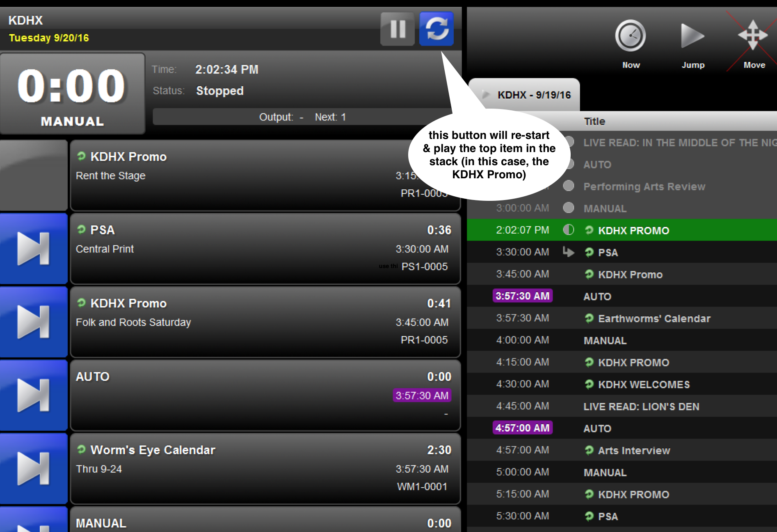Expand the arrow on the KDHX log tab
777x532 pixels.
point(486,95)
